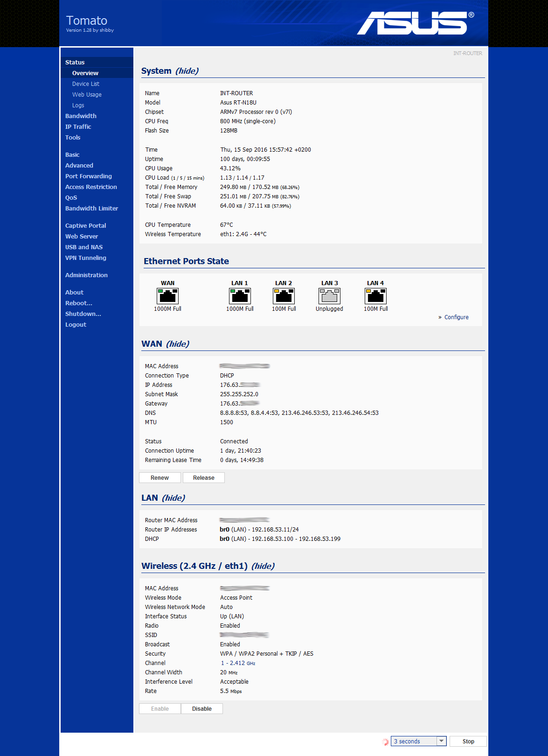Click the LAN 4 port icon
This screenshot has width=548, height=756.
(x=375, y=296)
